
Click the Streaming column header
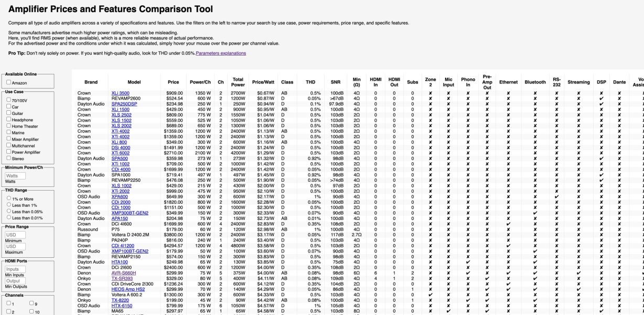coord(578,82)
